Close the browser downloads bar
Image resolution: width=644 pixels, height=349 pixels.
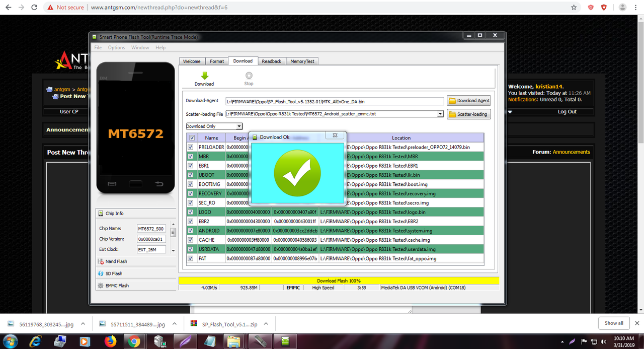(637, 323)
